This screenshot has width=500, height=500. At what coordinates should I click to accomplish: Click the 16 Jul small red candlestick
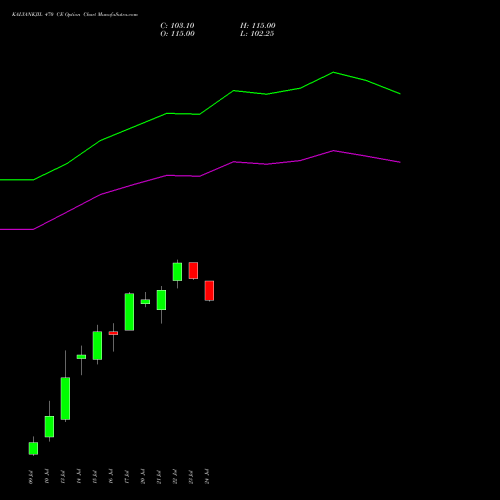[x=113, y=333]
